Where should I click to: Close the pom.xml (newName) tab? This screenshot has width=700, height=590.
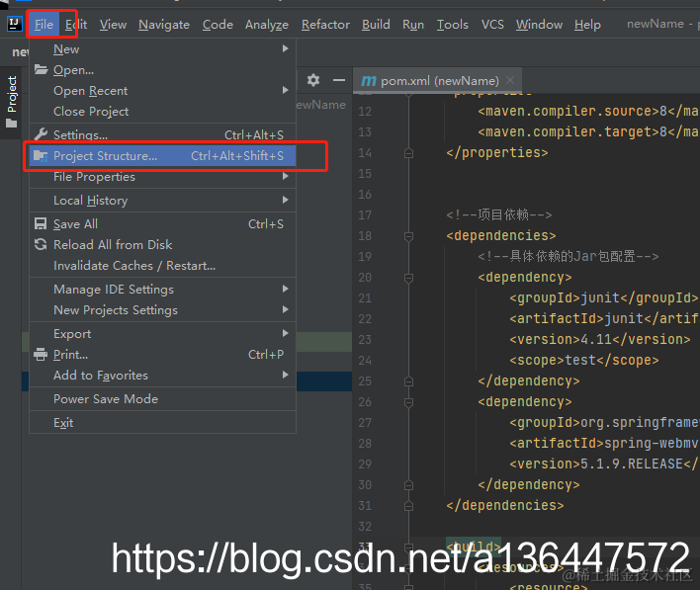tap(510, 80)
